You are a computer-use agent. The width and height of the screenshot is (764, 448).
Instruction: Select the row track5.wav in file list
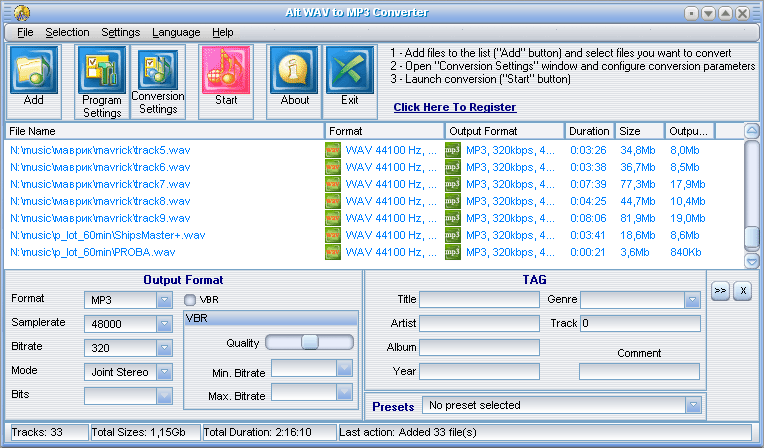pos(374,150)
